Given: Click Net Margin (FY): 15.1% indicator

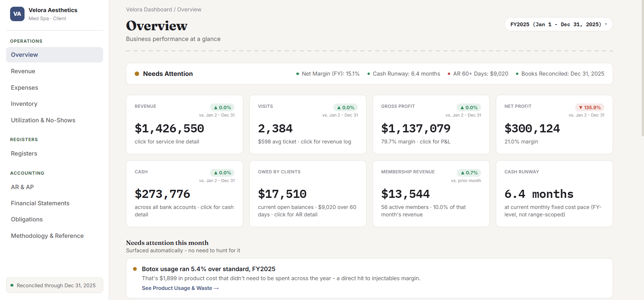Looking at the screenshot, I should 328,74.
